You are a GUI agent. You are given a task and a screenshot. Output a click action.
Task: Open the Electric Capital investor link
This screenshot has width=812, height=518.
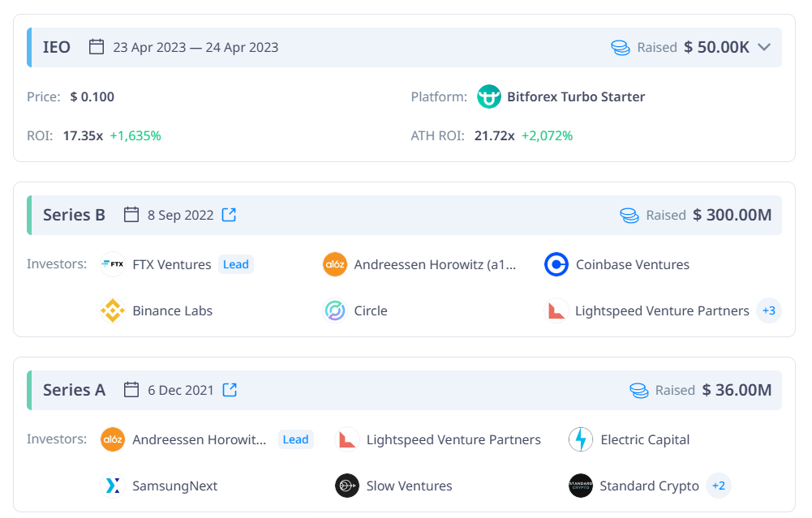tap(645, 439)
